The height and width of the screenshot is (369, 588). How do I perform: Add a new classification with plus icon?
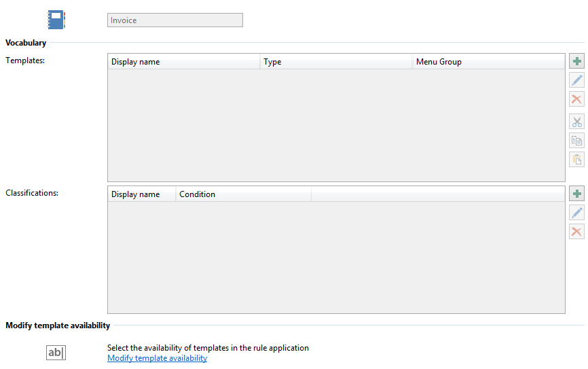(576, 194)
